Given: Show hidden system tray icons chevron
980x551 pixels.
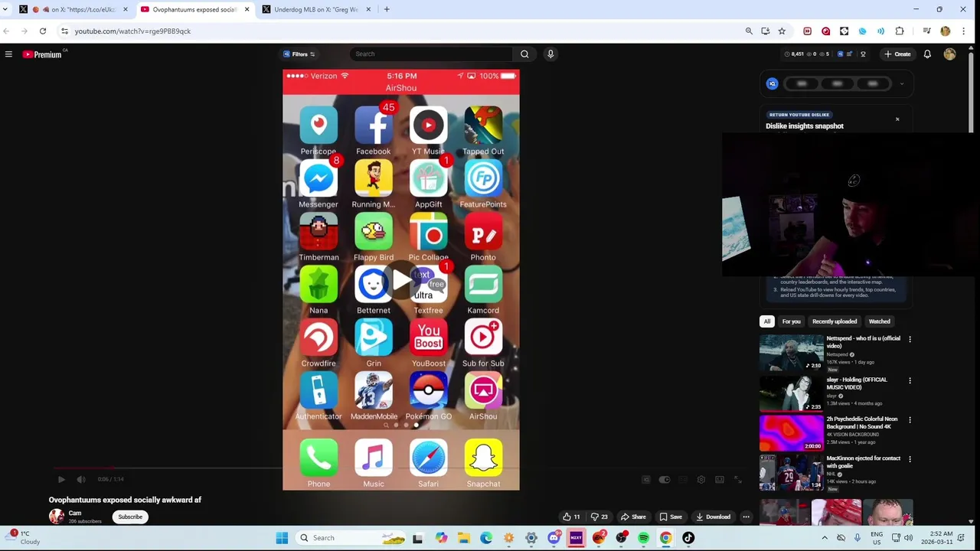Looking at the screenshot, I should 825,538.
